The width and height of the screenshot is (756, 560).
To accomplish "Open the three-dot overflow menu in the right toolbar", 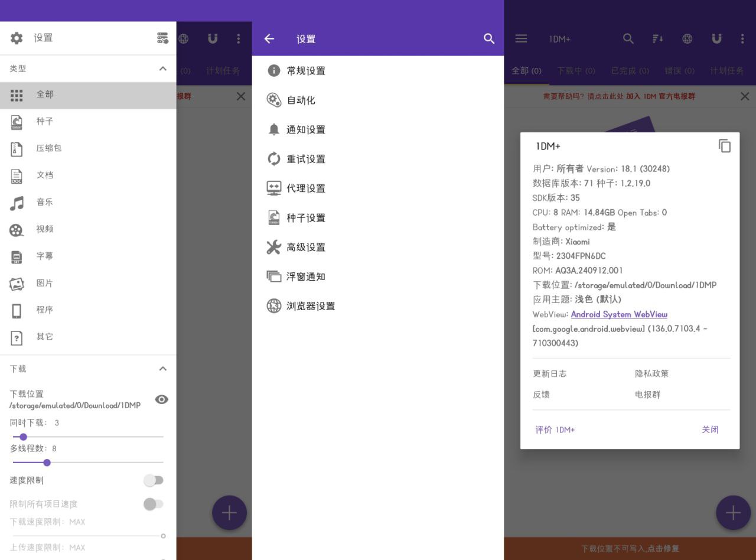I will (742, 39).
